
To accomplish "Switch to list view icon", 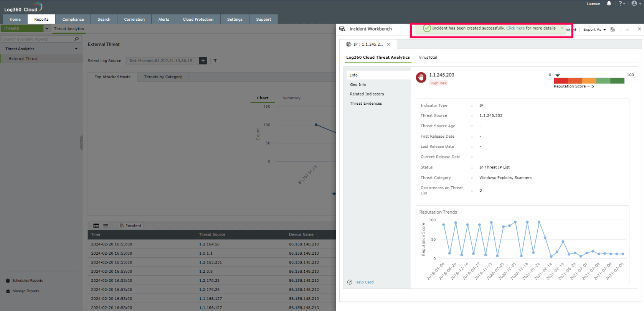I will pos(105,226).
